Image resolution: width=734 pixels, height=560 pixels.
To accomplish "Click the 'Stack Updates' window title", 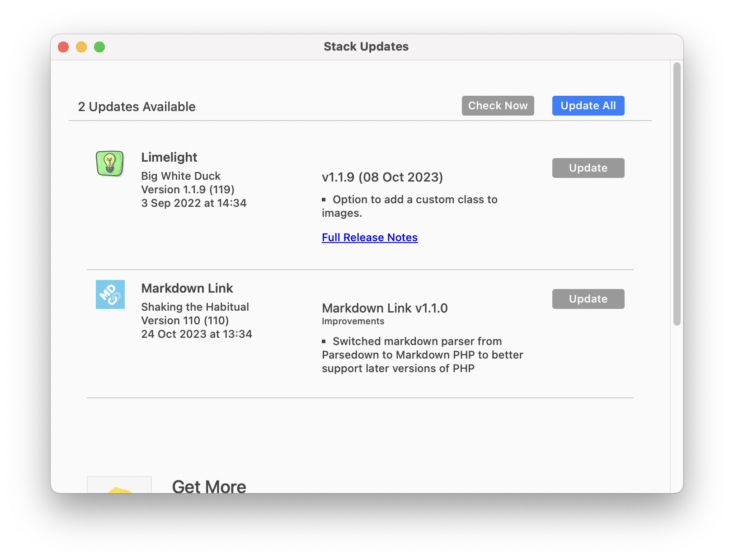I will coord(366,47).
